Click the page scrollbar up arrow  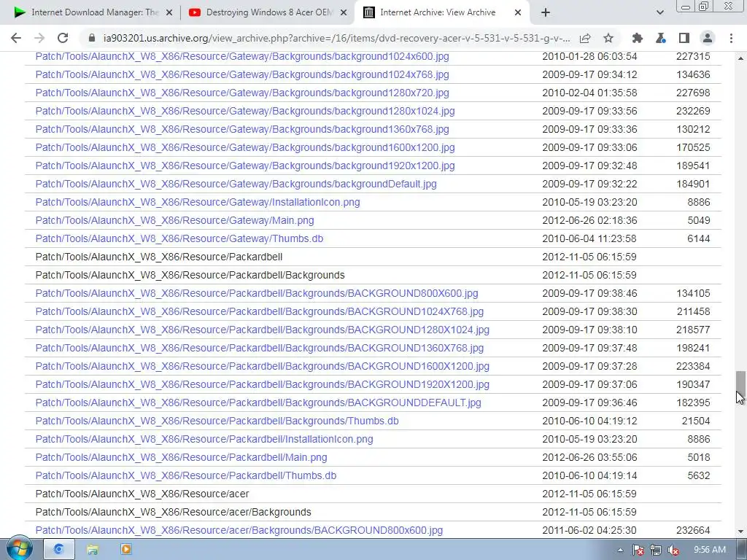point(740,58)
